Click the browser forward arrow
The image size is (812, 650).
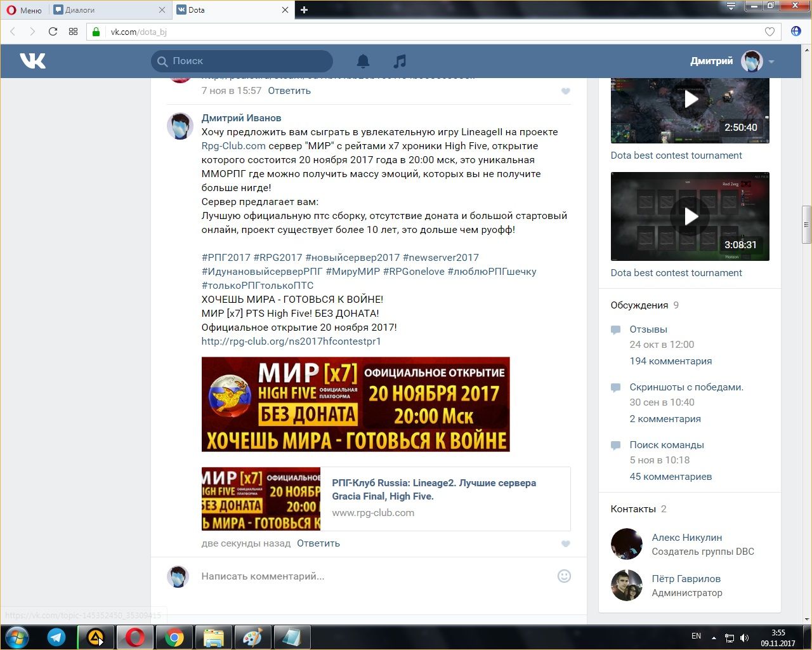(32, 32)
